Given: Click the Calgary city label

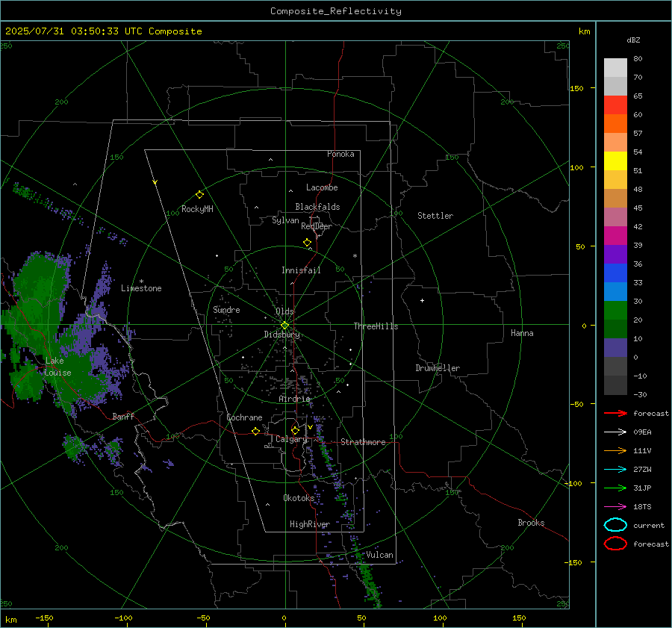Looking at the screenshot, I should coord(291,439).
